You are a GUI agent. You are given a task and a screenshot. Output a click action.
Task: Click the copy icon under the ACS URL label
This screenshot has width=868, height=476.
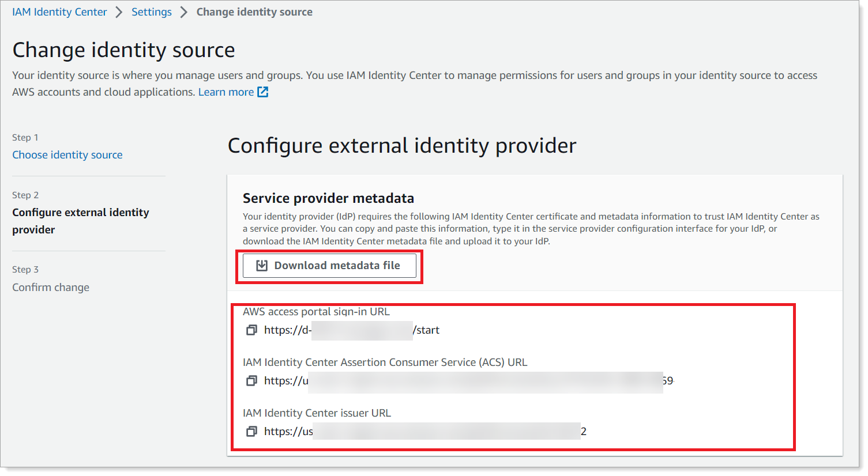click(x=251, y=380)
